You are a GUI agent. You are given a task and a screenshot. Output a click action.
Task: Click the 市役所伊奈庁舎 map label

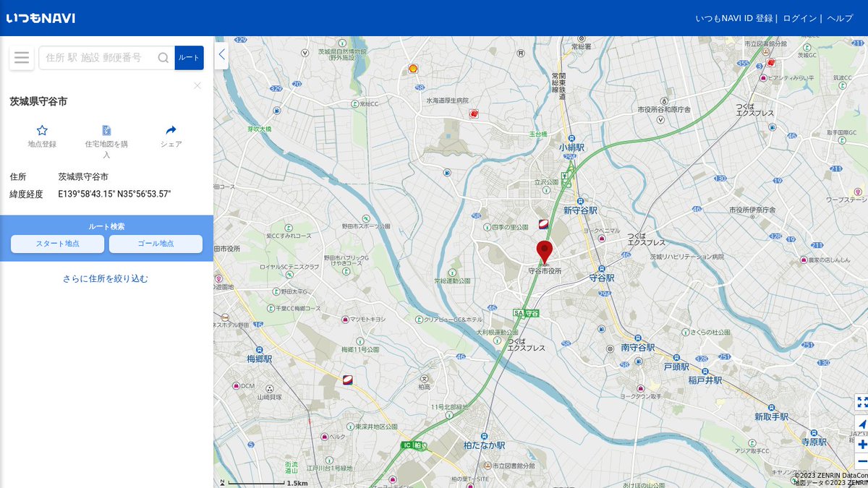tap(752, 210)
